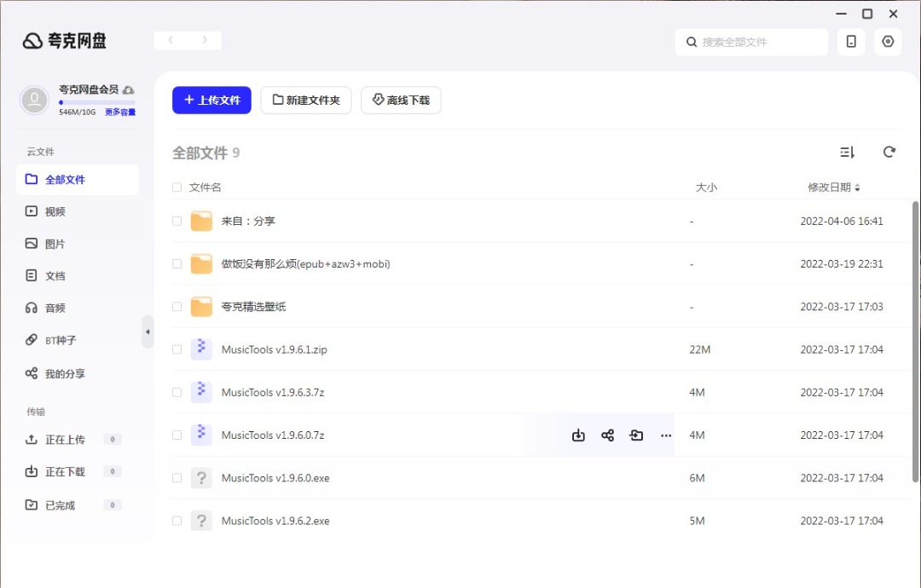This screenshot has width=921, height=588.
Task: Click the 搜索全部文件 search field
Action: click(x=759, y=42)
